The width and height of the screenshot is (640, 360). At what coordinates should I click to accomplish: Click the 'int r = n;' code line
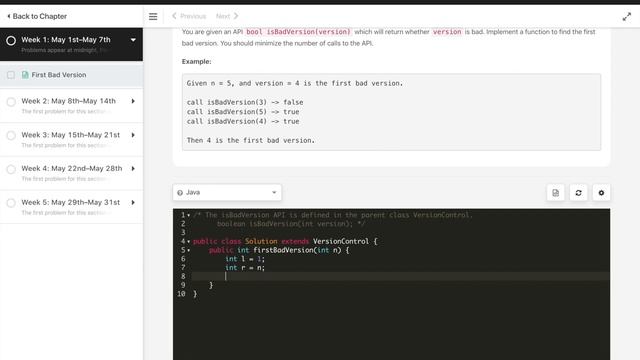(245, 268)
